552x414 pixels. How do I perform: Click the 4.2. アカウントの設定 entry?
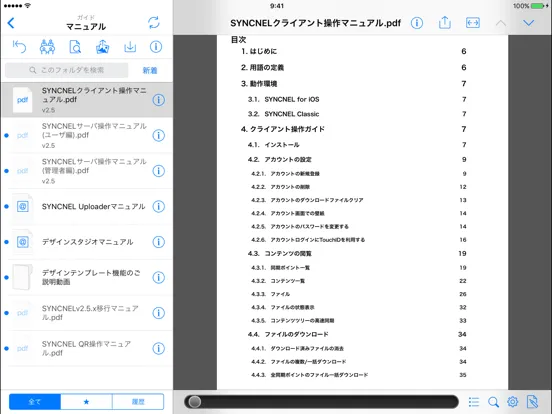tap(280, 159)
